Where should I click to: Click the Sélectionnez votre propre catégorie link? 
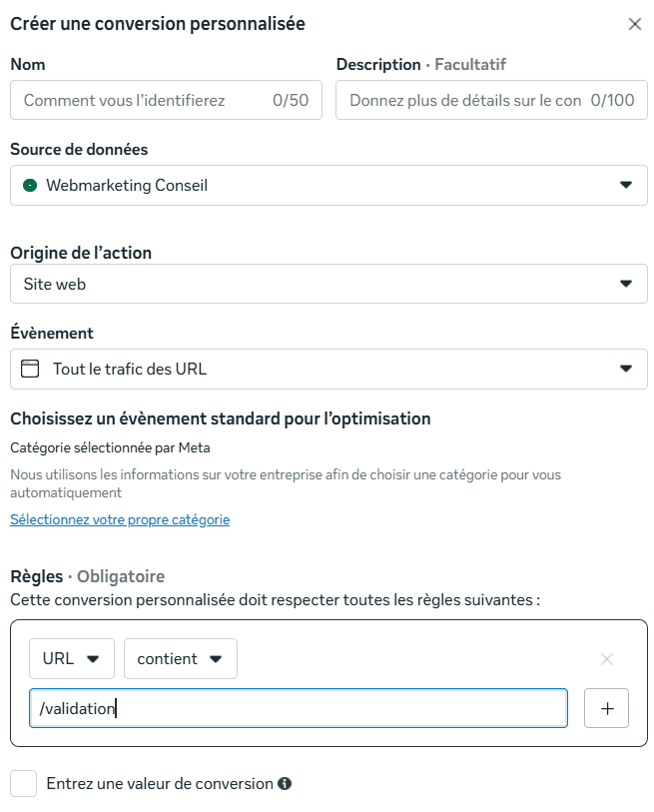pos(119,519)
